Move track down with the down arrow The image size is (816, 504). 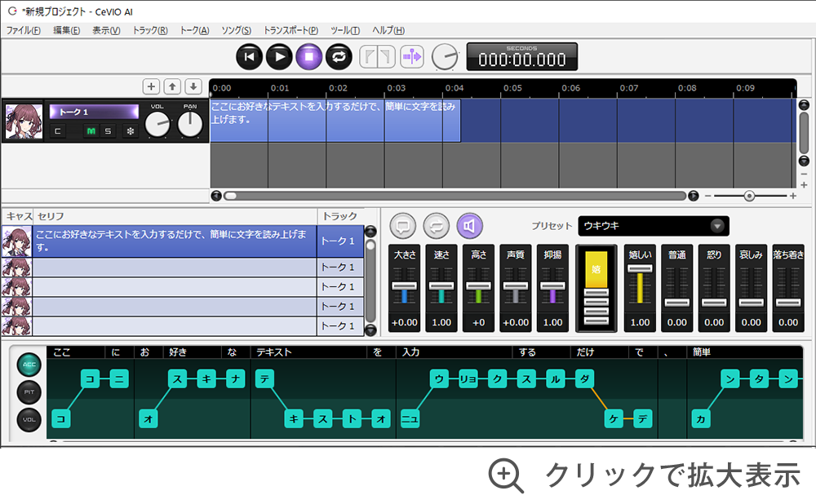click(x=193, y=86)
